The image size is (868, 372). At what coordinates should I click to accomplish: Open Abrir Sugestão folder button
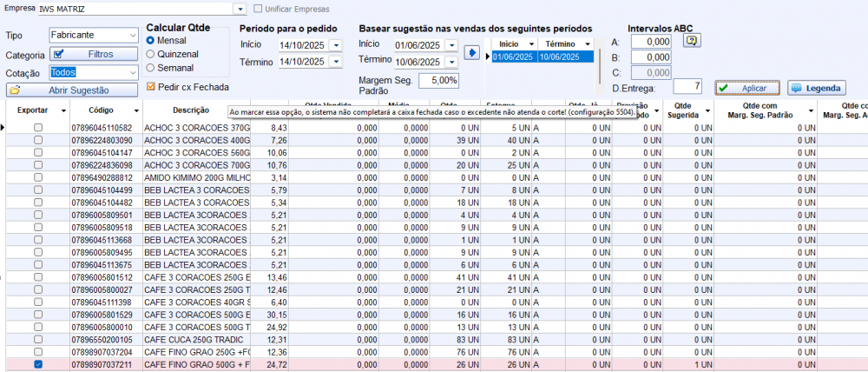click(x=72, y=90)
